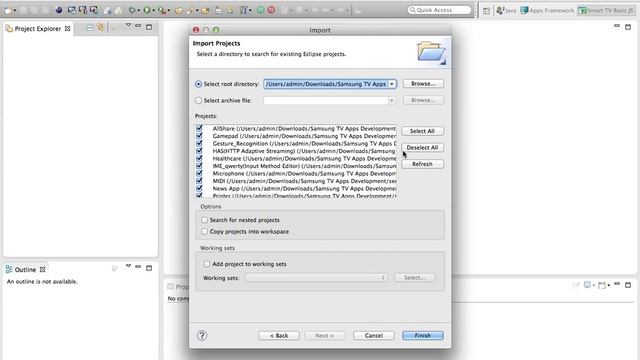Click the New file toolbar icon
The height and width of the screenshot is (360, 640).
[7, 10]
